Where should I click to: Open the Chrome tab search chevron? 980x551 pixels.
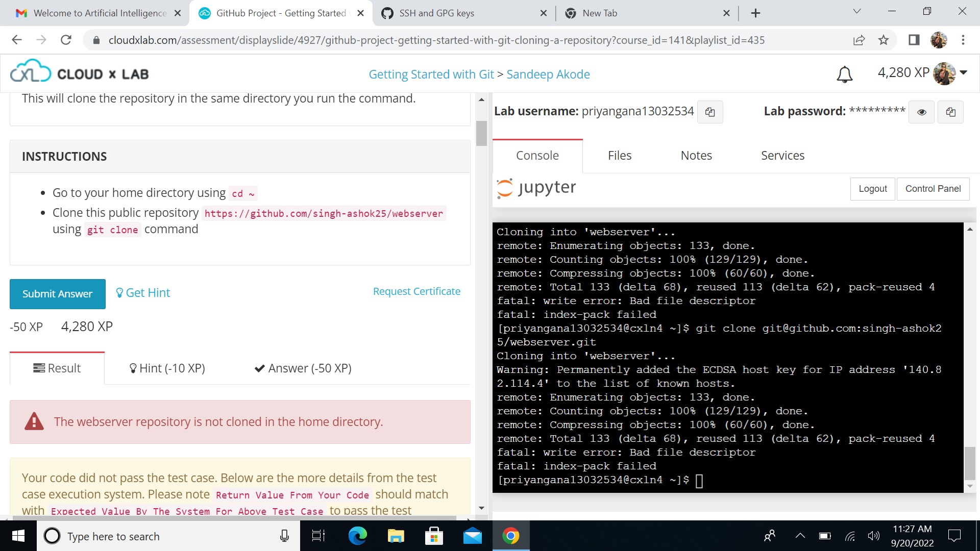(857, 11)
